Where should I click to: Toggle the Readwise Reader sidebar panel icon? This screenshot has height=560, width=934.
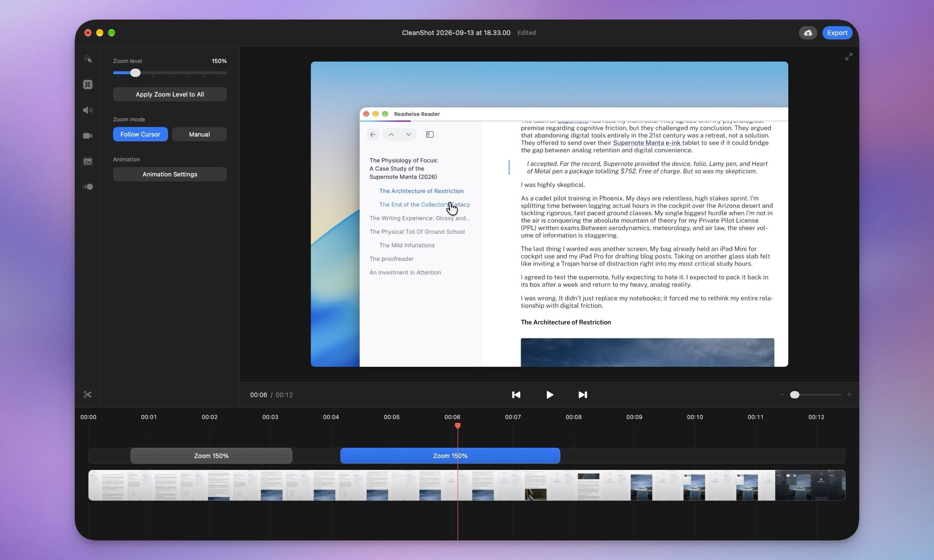(x=430, y=134)
